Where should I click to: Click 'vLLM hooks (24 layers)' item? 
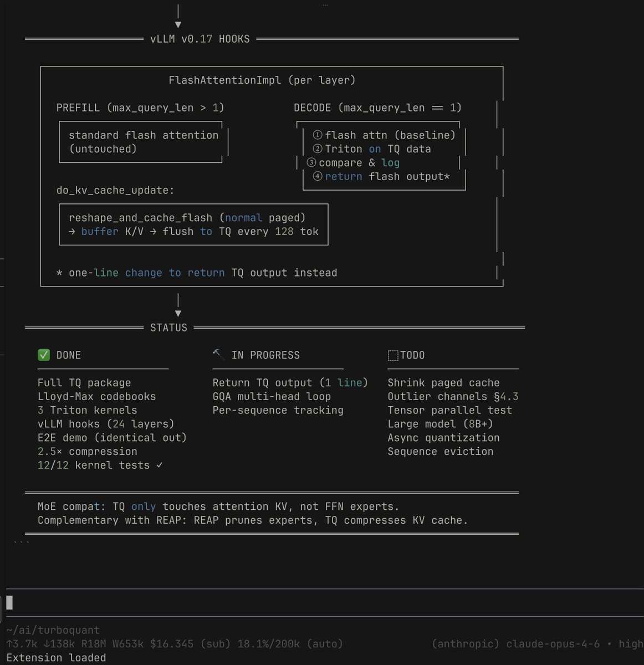pyautogui.click(x=106, y=424)
